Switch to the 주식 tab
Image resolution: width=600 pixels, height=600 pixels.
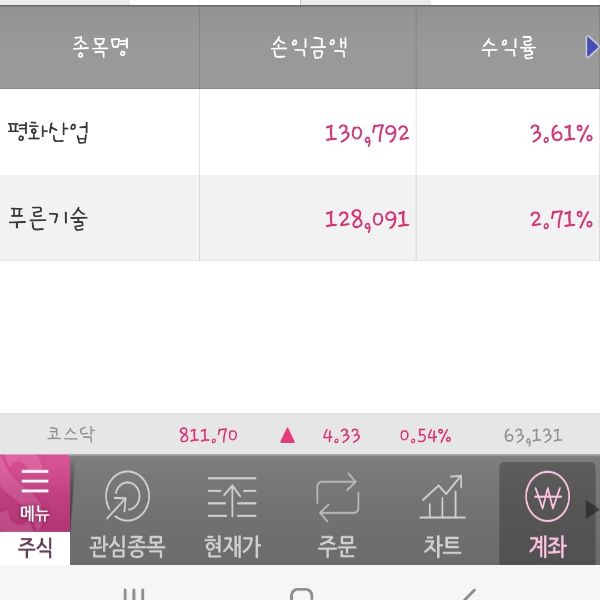35,548
